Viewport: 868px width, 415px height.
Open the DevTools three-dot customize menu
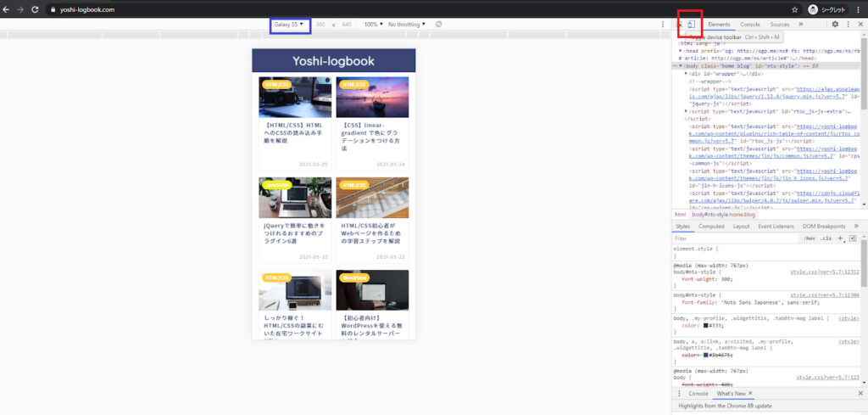click(x=849, y=25)
